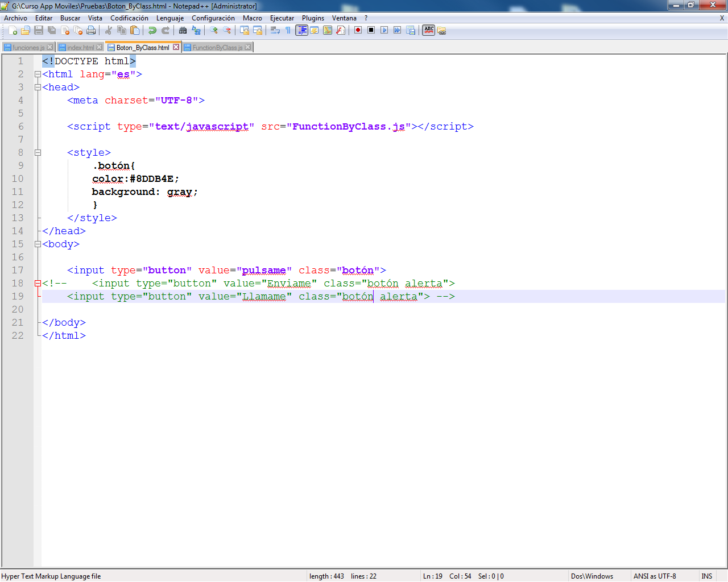This screenshot has width=728, height=582.
Task: Open the Plugins menu
Action: click(x=313, y=18)
